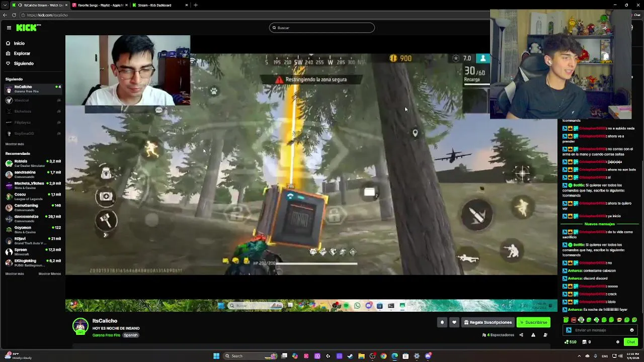The image size is (644, 362).
Task: Expand followed channels with first Mostrar más
Action: coord(15,144)
